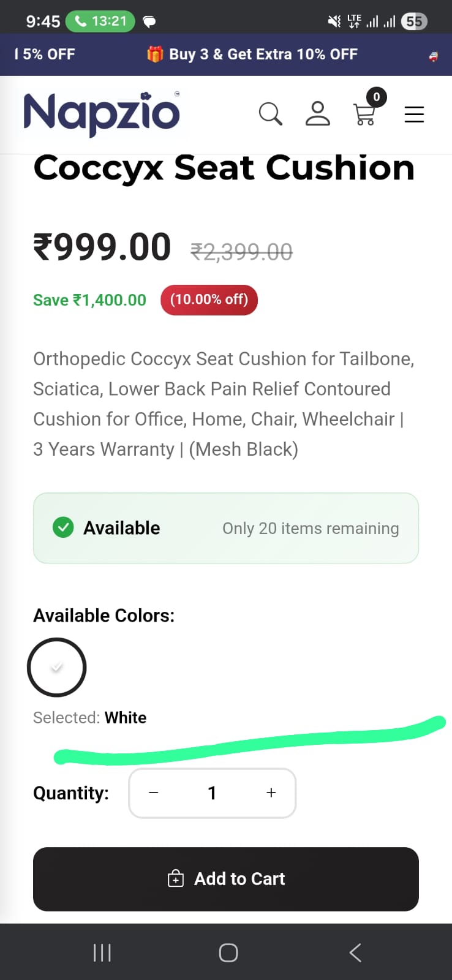This screenshot has height=980, width=452.
Task: Select the White color swatch
Action: (x=56, y=667)
